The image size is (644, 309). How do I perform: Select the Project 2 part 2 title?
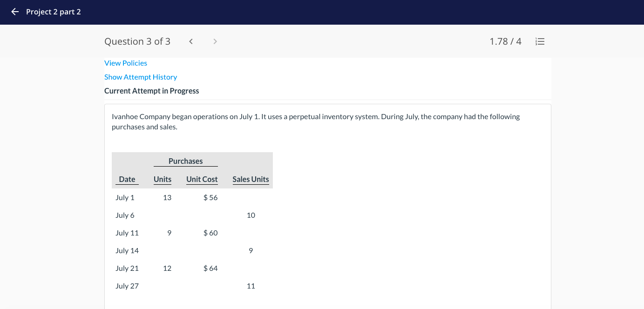pos(54,12)
